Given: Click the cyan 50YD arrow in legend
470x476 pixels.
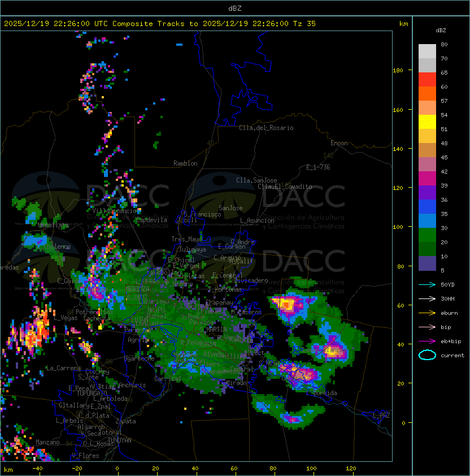Looking at the screenshot, I should (427, 285).
